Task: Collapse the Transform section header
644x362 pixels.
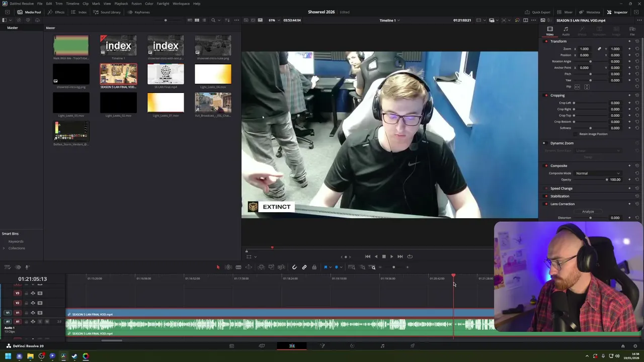Action: pos(558,41)
